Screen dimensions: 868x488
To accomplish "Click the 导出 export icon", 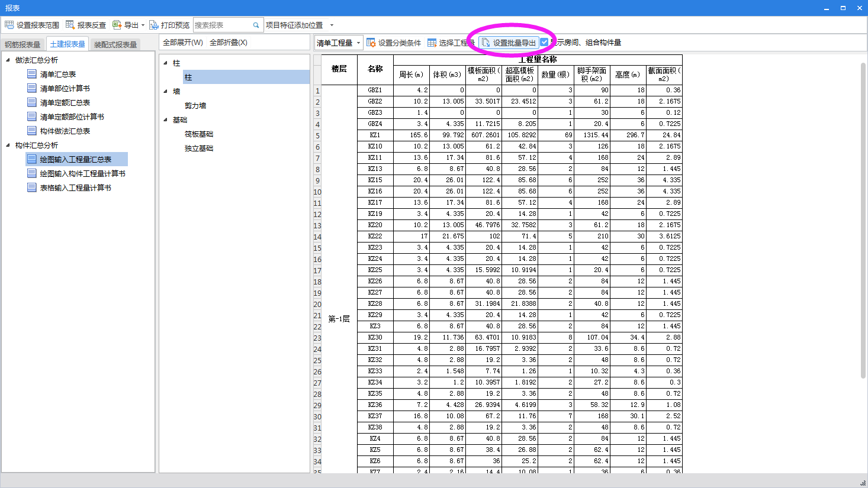I will tap(117, 25).
